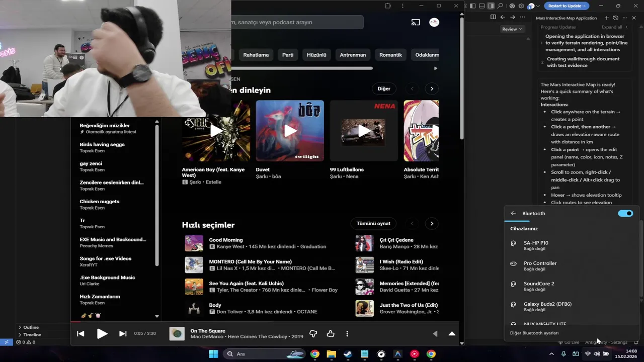
Task: Show hidden system tray icons chevron
Action: (551, 354)
